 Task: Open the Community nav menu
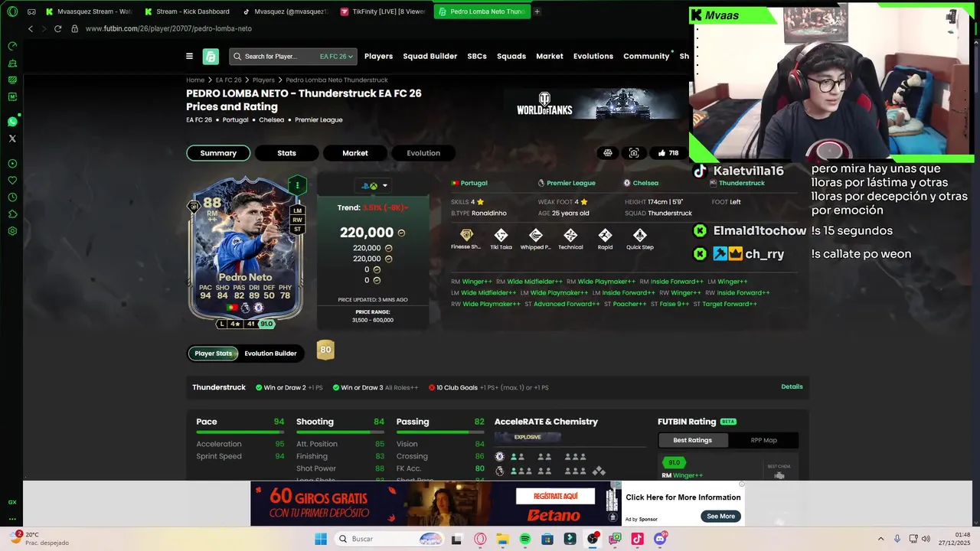point(646,56)
